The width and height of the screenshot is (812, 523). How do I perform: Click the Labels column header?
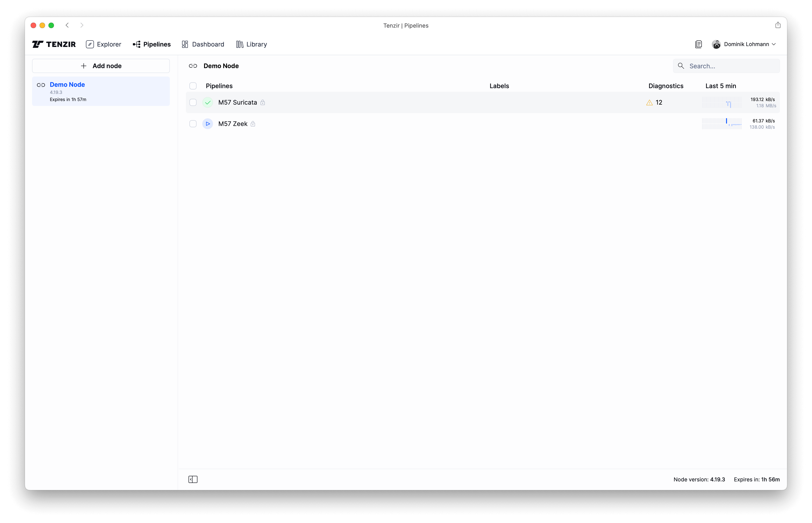tap(499, 86)
